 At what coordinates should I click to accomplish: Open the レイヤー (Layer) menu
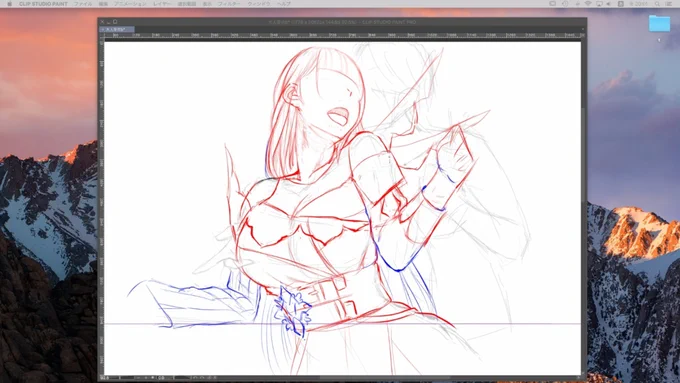[162, 3]
